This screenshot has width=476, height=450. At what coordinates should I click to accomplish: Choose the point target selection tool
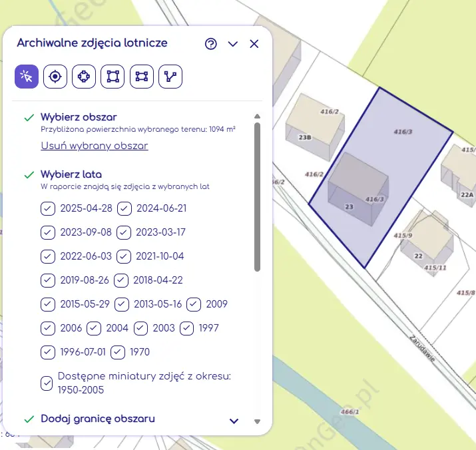[x=55, y=77]
